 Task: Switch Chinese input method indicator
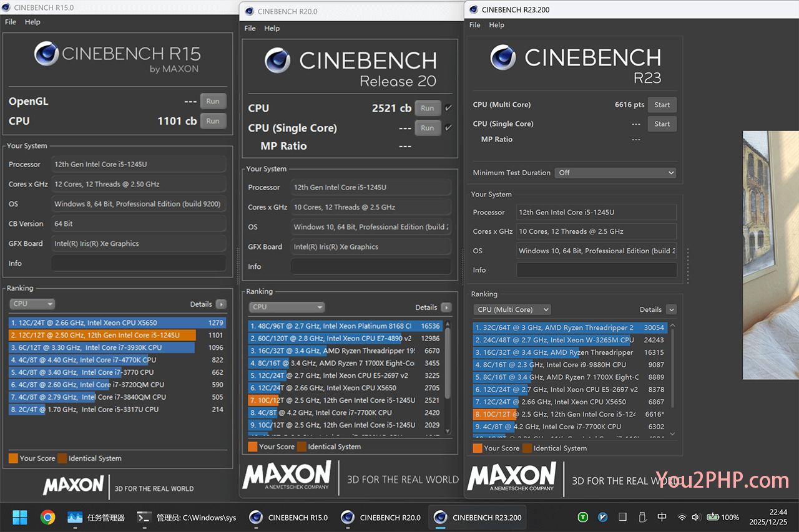[662, 517]
